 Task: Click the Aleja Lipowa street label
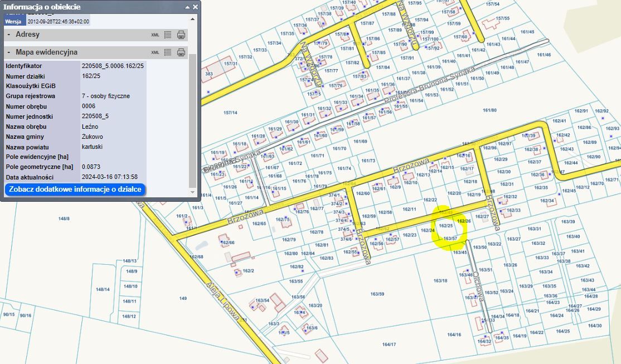(222, 302)
